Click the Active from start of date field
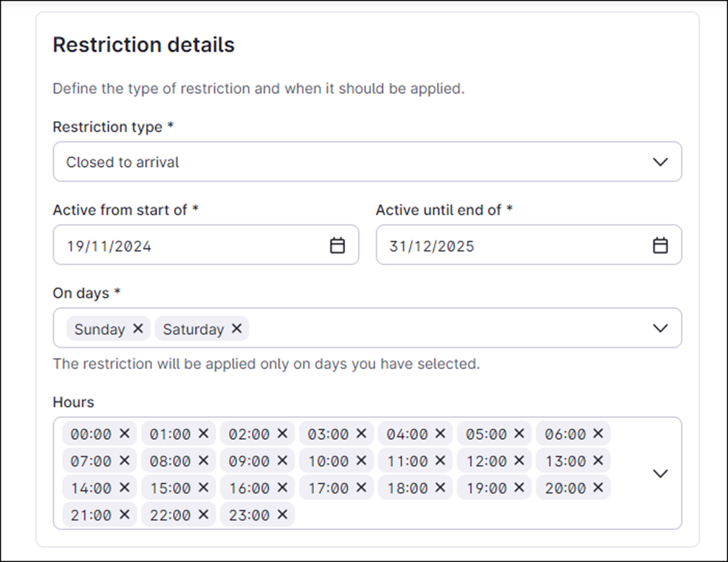The width and height of the screenshot is (728, 562). click(x=182, y=245)
